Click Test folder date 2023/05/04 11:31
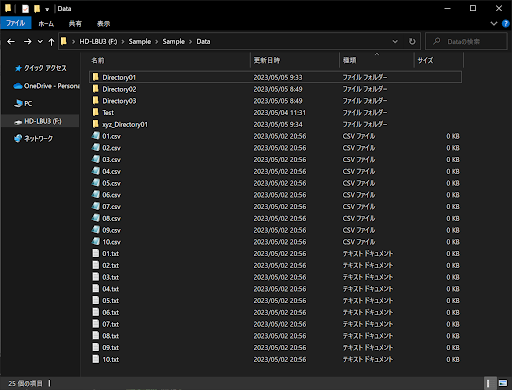Viewport: 512px width, 390px height. click(x=279, y=113)
